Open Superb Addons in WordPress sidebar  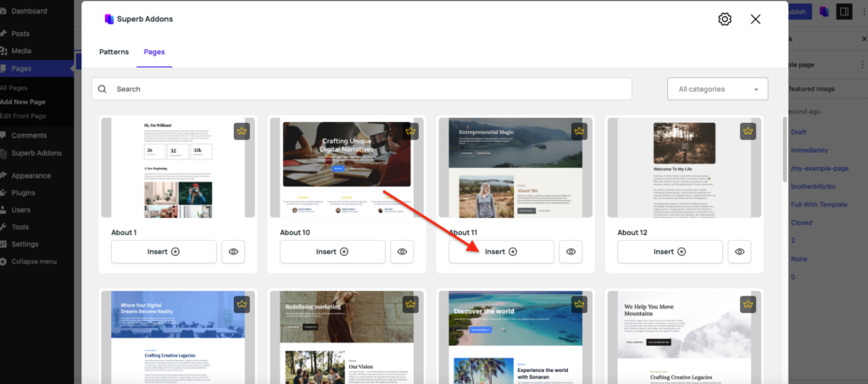(36, 153)
